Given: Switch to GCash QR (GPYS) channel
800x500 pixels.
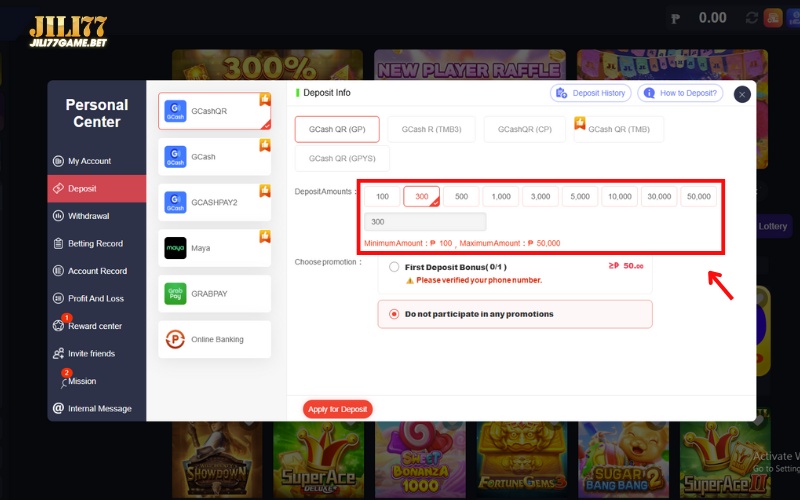Looking at the screenshot, I should pyautogui.click(x=342, y=159).
